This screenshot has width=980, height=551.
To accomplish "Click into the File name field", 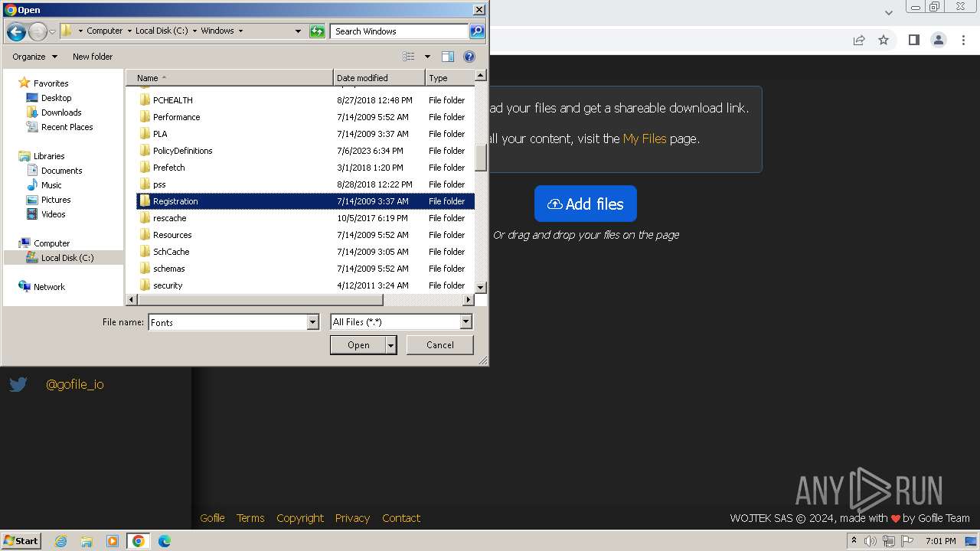I will click(x=227, y=322).
